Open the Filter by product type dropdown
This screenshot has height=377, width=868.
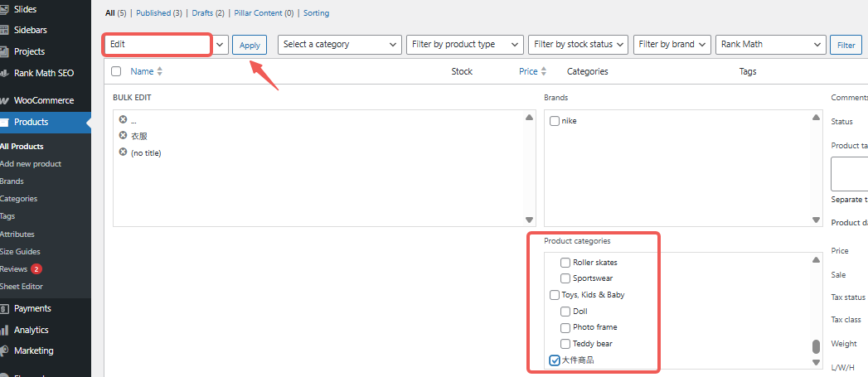coord(465,45)
